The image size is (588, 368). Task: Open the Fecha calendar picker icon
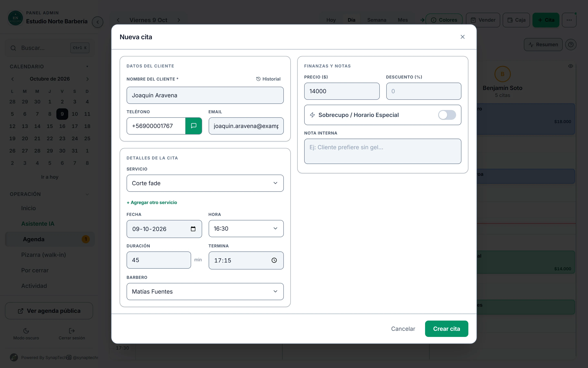click(x=193, y=229)
